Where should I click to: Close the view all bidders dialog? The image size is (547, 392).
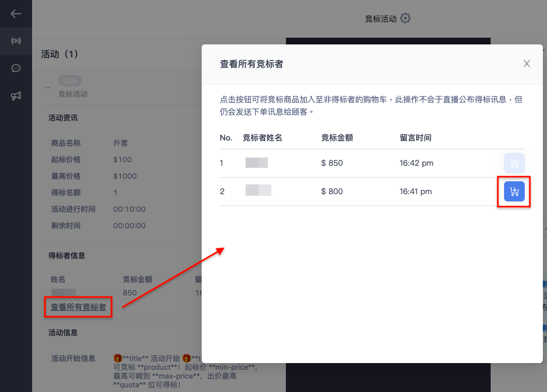click(526, 64)
